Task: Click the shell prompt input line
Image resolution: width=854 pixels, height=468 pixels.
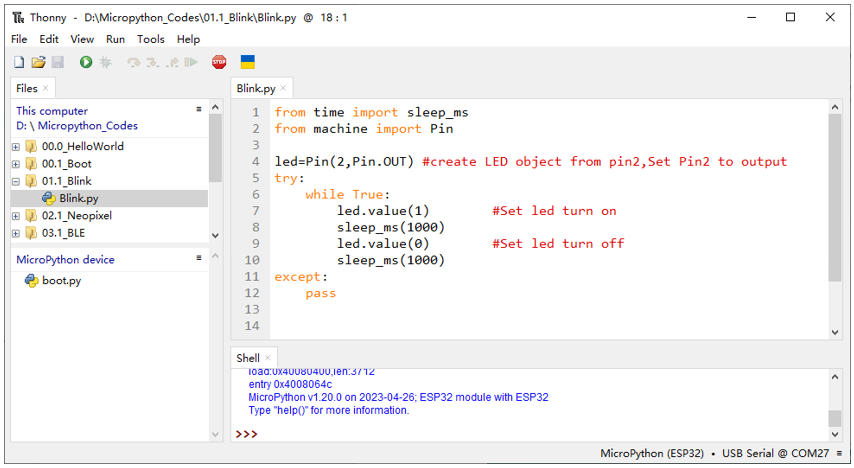Action: point(531,434)
